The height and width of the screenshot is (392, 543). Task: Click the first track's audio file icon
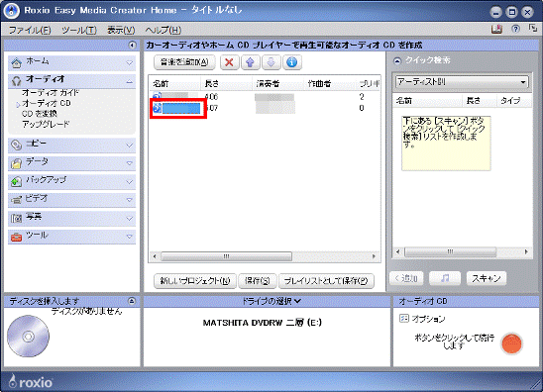click(x=157, y=97)
